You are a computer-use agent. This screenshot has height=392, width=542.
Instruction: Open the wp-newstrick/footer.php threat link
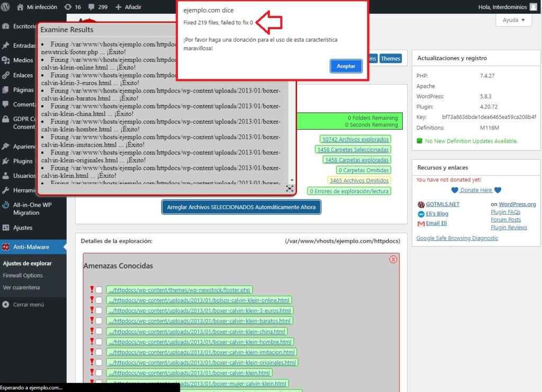coord(179,290)
